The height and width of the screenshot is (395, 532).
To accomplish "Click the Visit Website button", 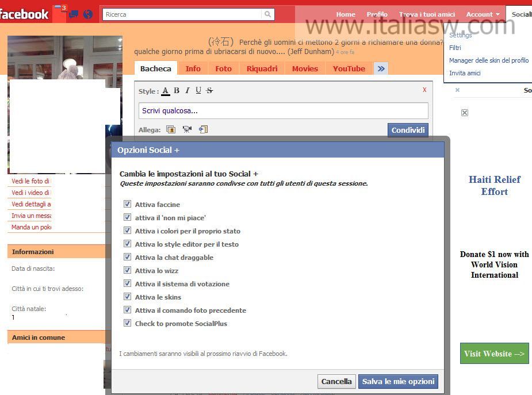I will coord(495,354).
